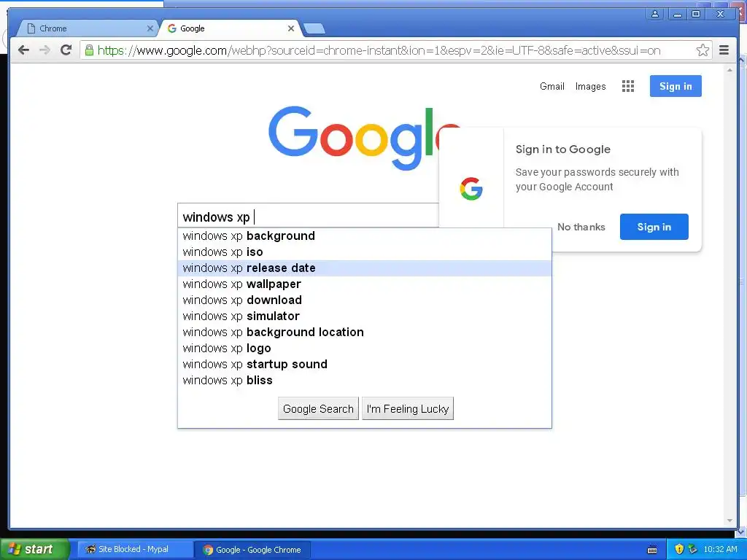Reload the current page

tap(66, 50)
